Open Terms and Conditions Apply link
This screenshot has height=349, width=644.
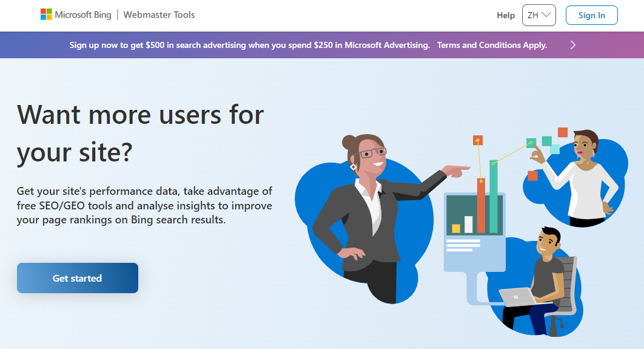coord(492,45)
